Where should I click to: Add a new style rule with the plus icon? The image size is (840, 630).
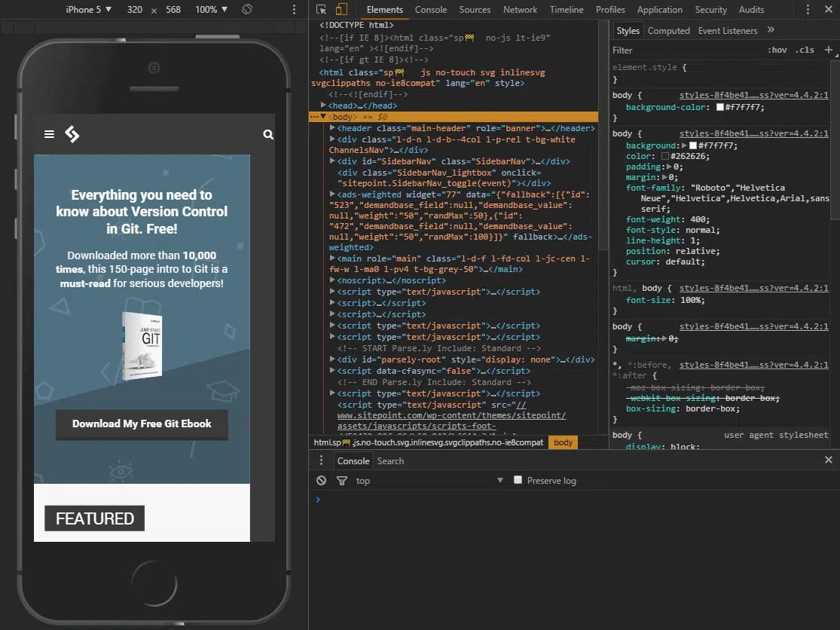(x=829, y=50)
